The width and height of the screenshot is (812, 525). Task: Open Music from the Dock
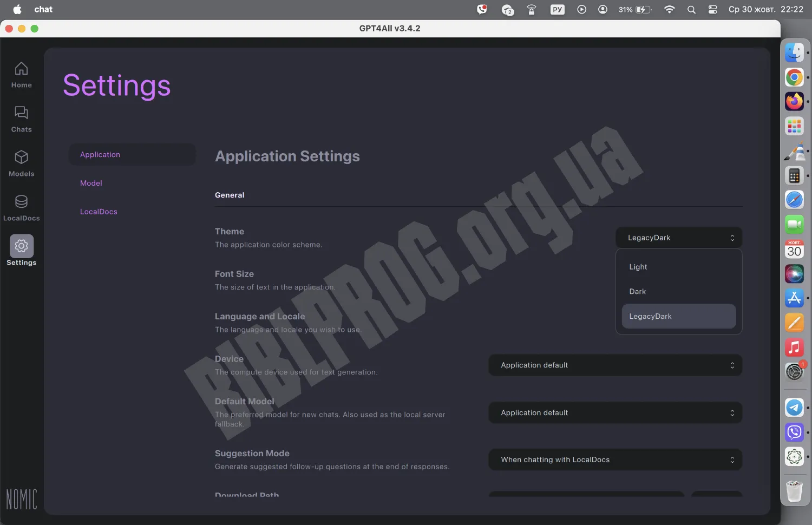[x=794, y=347]
